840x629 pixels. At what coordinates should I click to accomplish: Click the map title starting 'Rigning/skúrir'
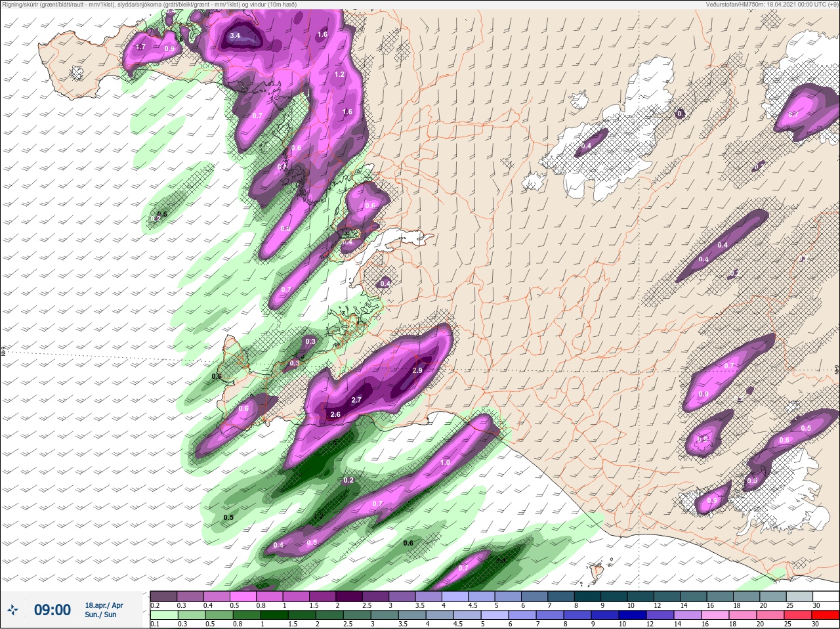[150, 5]
